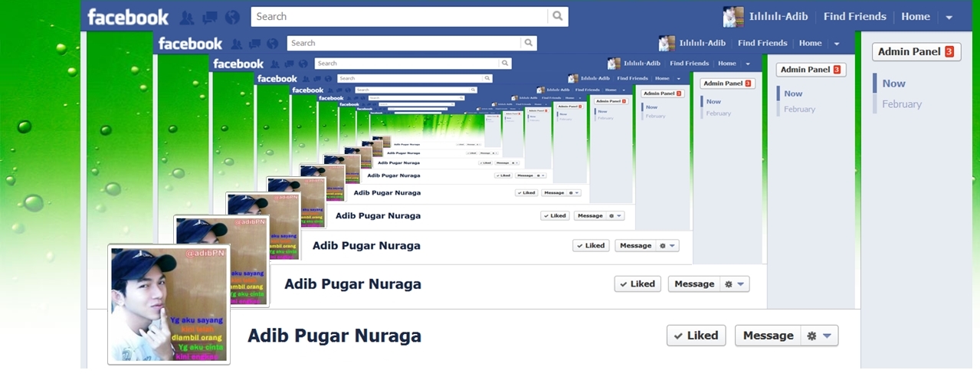Click the outermost Facebook logo
Screen dimensions: 980x380
tap(128, 17)
